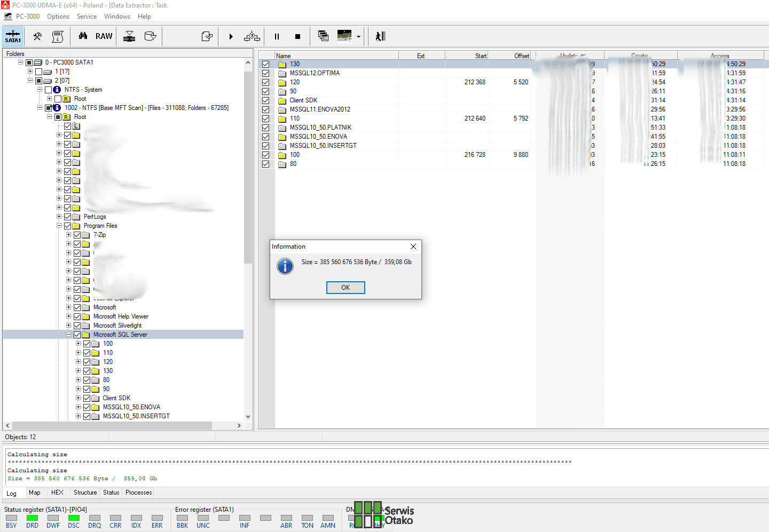Image resolution: width=769 pixels, height=532 pixels.
Task: Click the cascading windows toolbar icon
Action: coord(323,36)
